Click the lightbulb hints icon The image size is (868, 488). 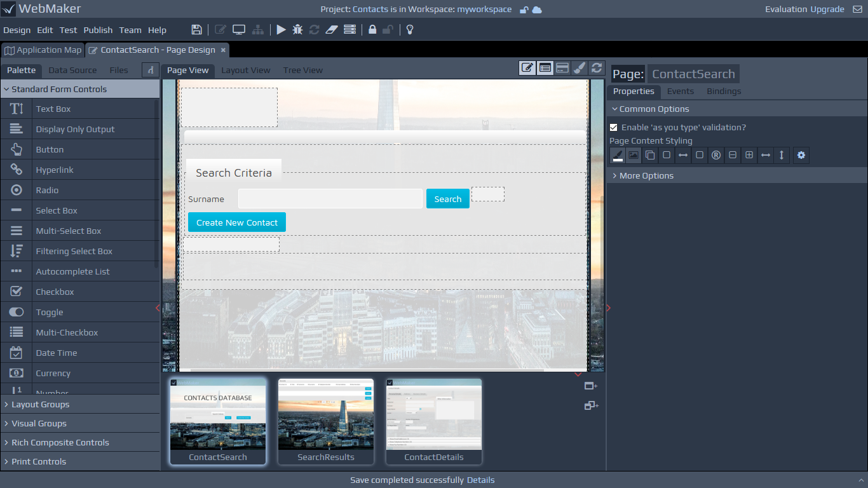pos(410,30)
